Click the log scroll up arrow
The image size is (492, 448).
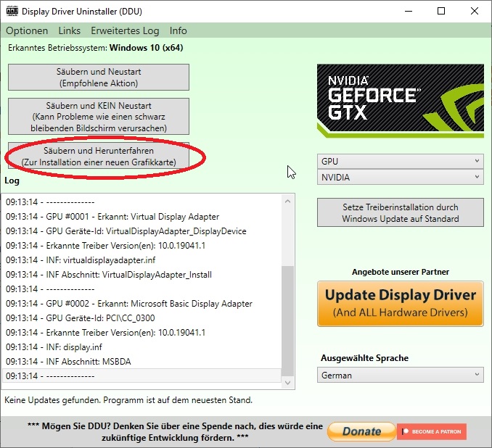point(288,202)
